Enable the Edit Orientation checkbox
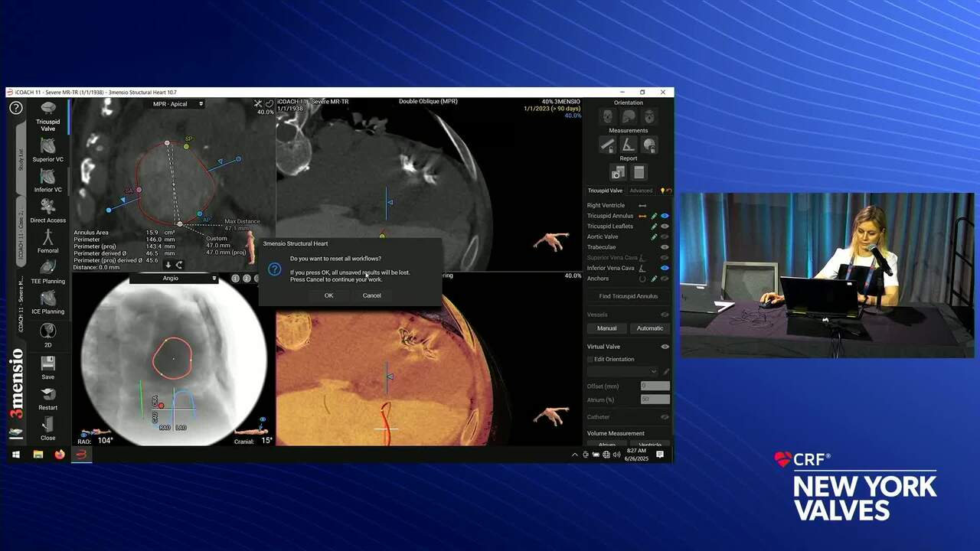980x551 pixels. (x=590, y=359)
